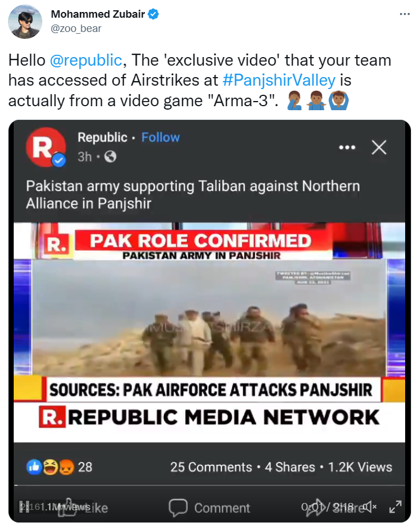
Task: Click the blue verified badge beside Mohammed Zubair
Action: (x=153, y=14)
